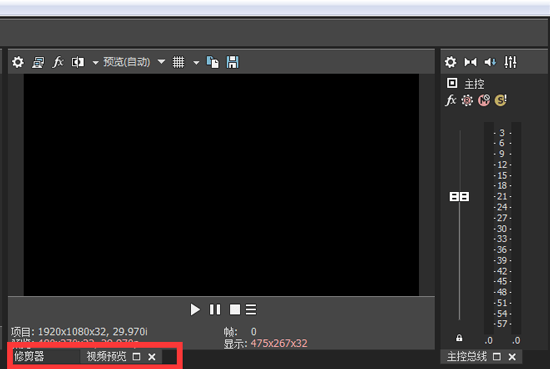Play the video preview
Image resolution: width=550 pixels, height=369 pixels.
pos(195,310)
